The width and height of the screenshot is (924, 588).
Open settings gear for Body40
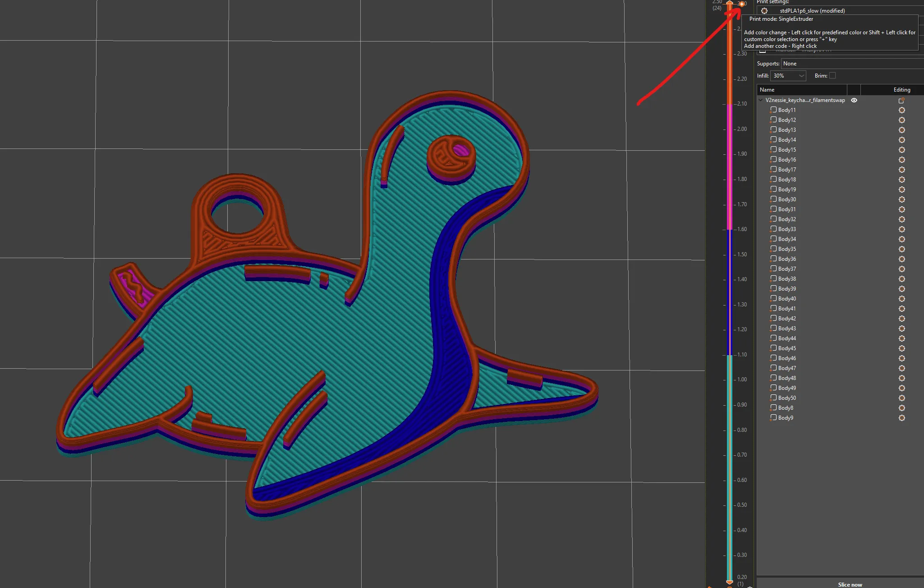click(902, 299)
